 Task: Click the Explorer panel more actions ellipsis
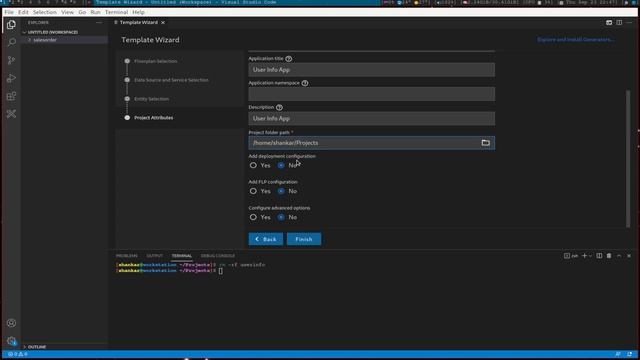click(99, 22)
